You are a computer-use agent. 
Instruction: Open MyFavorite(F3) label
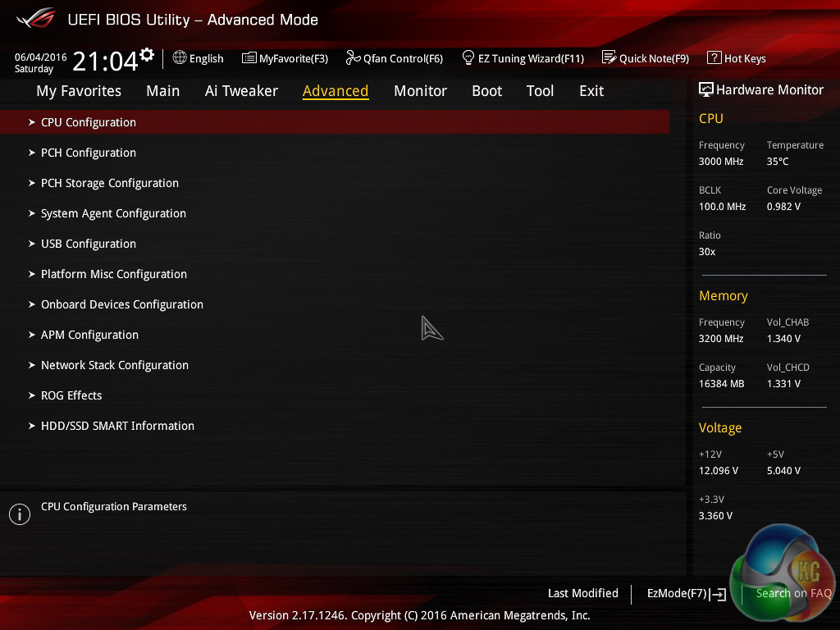click(x=294, y=58)
